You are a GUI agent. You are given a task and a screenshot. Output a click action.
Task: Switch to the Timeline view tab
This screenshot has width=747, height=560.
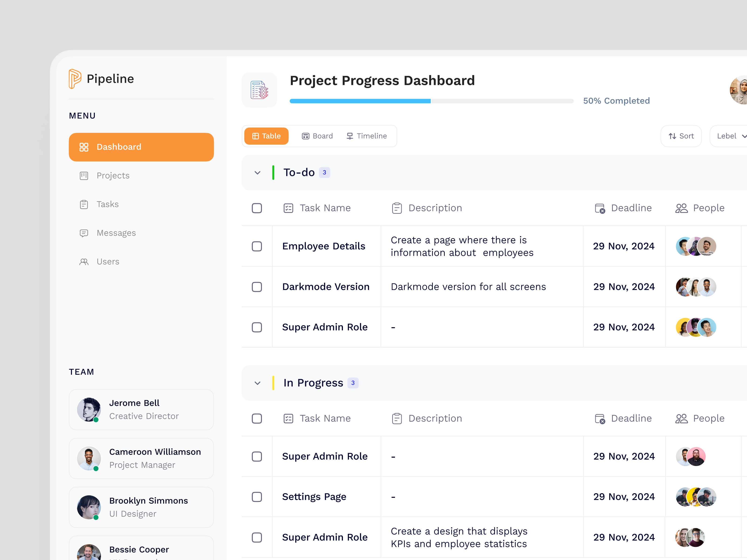tap(367, 136)
